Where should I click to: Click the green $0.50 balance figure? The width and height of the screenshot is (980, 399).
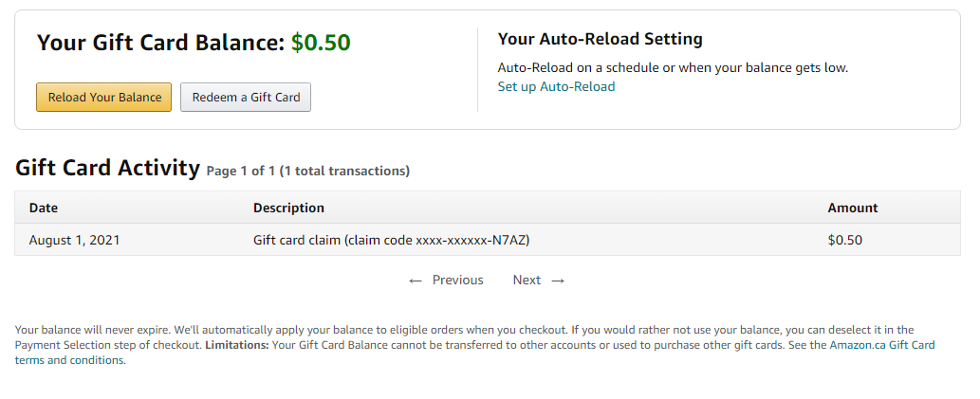(x=321, y=43)
